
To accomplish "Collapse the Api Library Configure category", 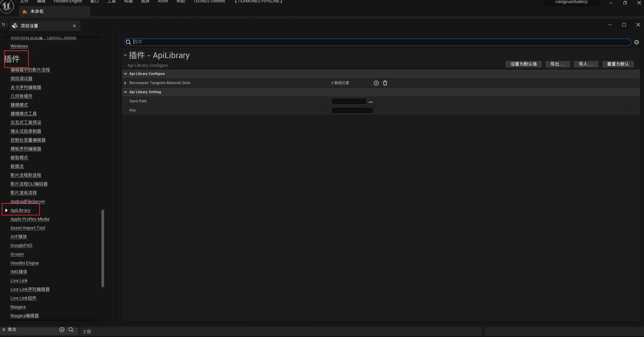I will (x=125, y=74).
